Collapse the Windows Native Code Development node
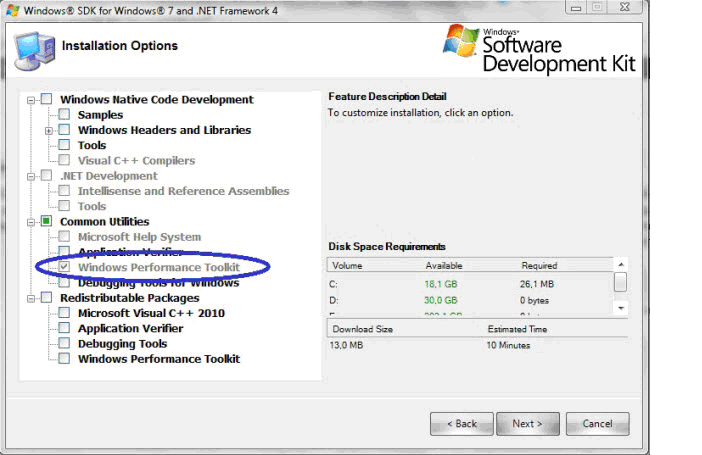The width and height of the screenshot is (702, 455). (x=32, y=100)
